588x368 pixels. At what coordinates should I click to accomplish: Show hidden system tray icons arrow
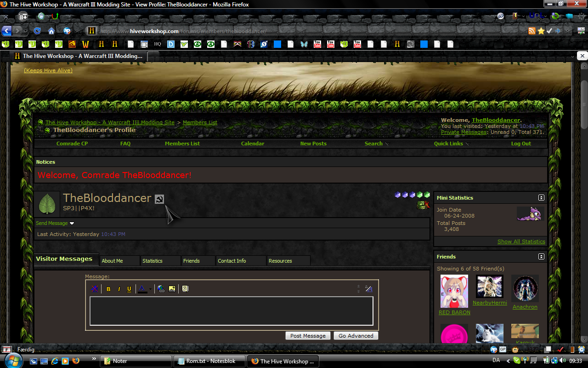click(x=508, y=361)
